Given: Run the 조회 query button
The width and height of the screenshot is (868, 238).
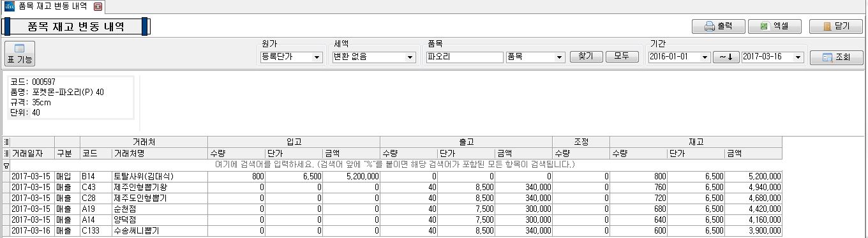Looking at the screenshot, I should coord(836,57).
